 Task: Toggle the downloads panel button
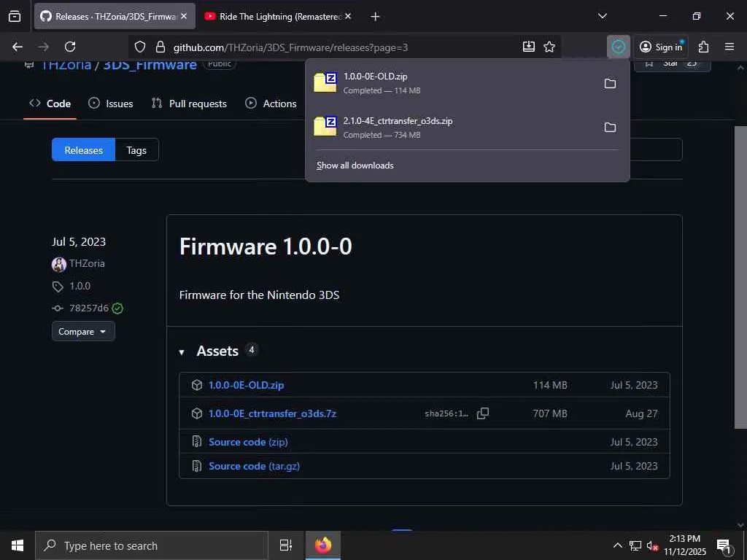click(619, 47)
